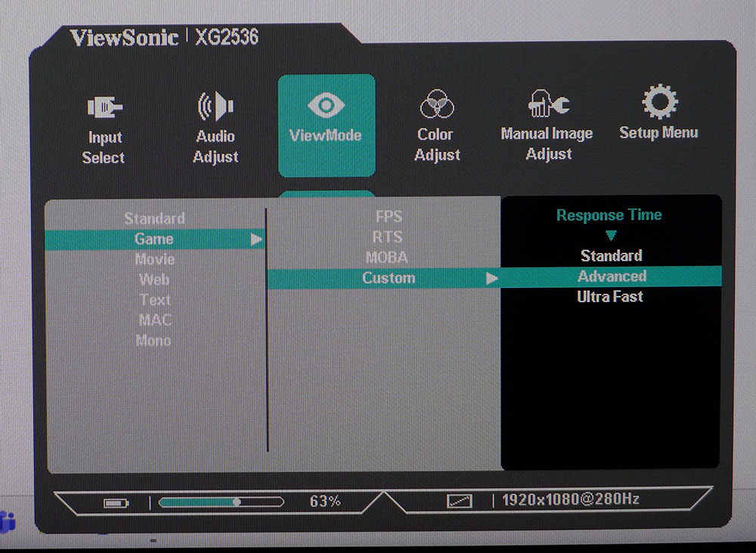Open the Setup Menu gear icon
The width and height of the screenshot is (756, 553).
(659, 102)
